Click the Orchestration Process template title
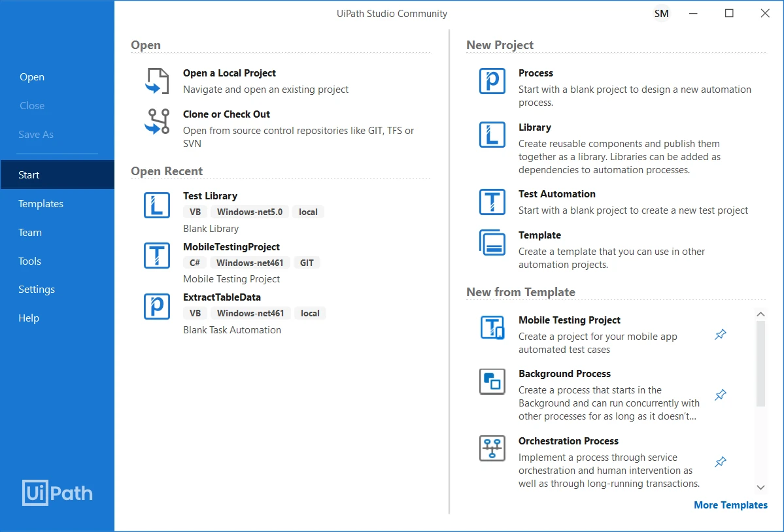Screen dimensions: 784x532 pyautogui.click(x=568, y=441)
